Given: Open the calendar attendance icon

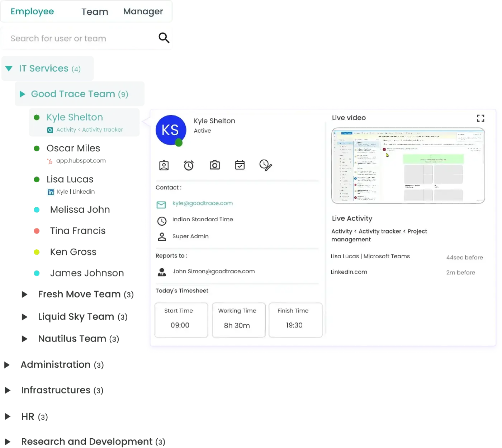Looking at the screenshot, I should [240, 165].
